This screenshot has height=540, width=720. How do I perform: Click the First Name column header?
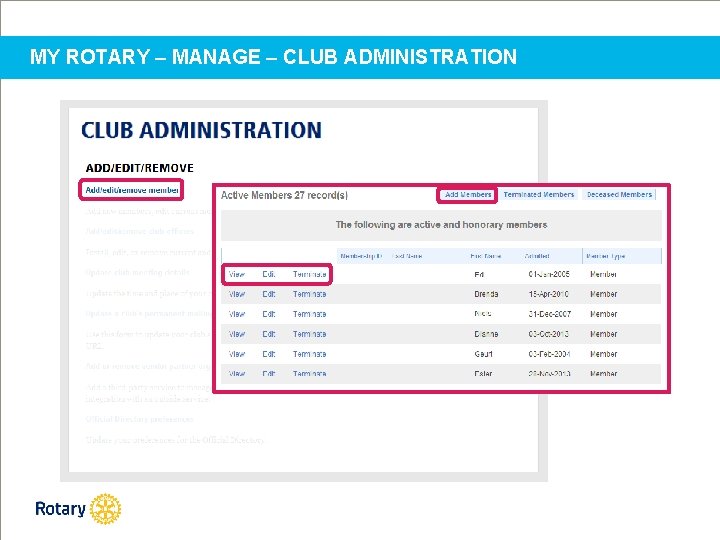[485, 256]
